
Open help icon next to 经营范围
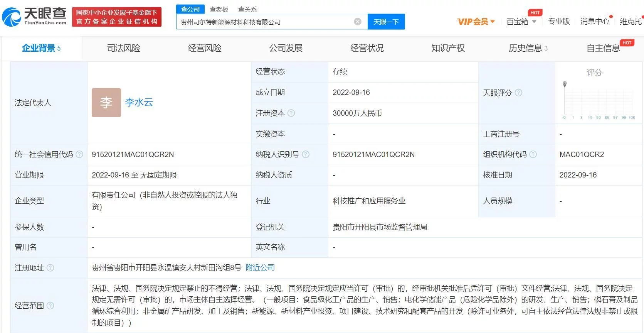50,306
